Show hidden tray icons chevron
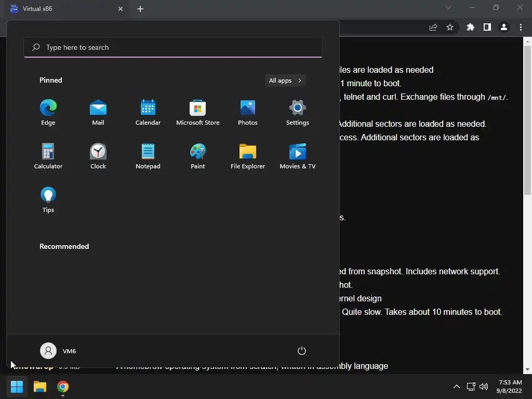 457,387
